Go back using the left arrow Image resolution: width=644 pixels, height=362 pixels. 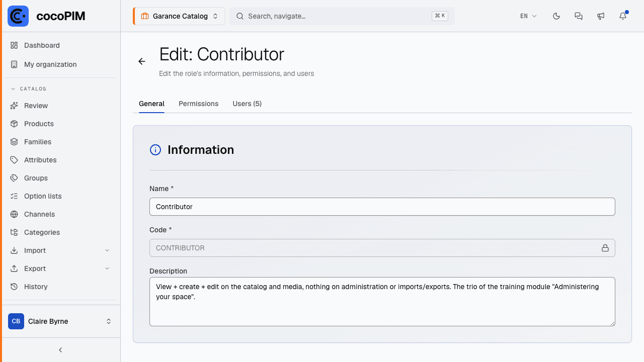click(142, 61)
